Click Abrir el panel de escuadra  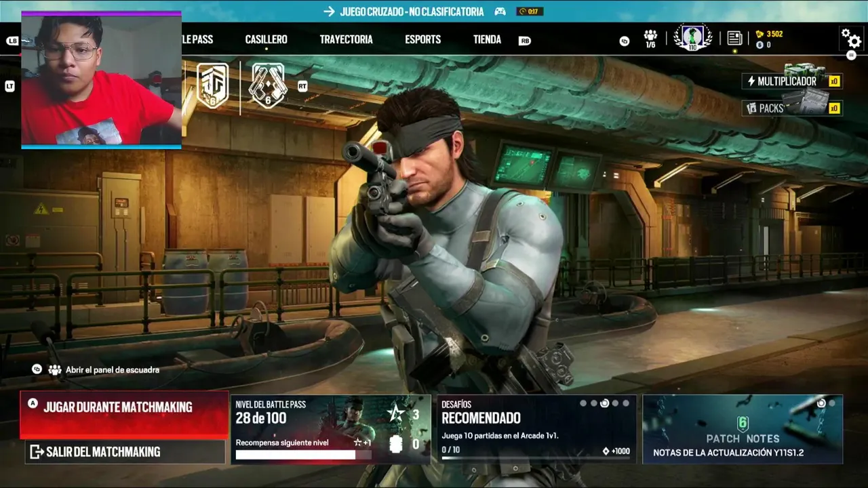click(x=113, y=370)
